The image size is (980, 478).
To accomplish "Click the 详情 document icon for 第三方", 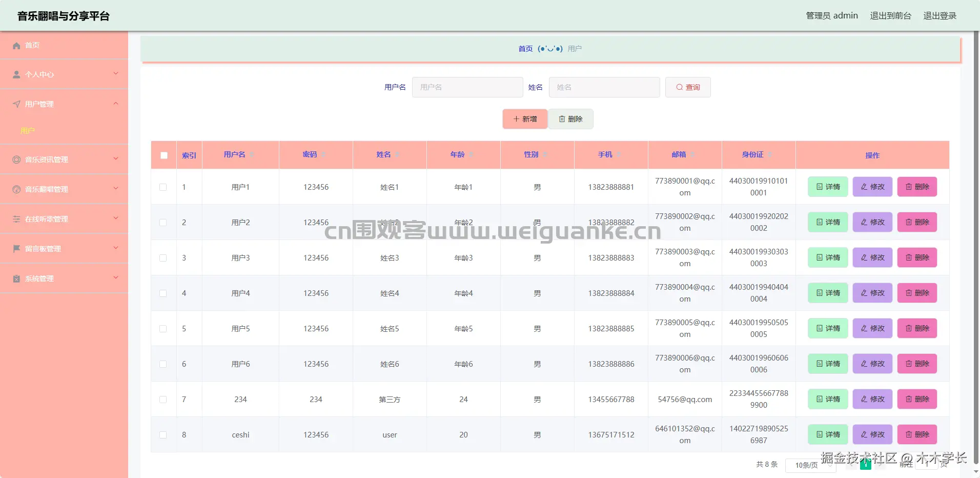I will (820, 399).
